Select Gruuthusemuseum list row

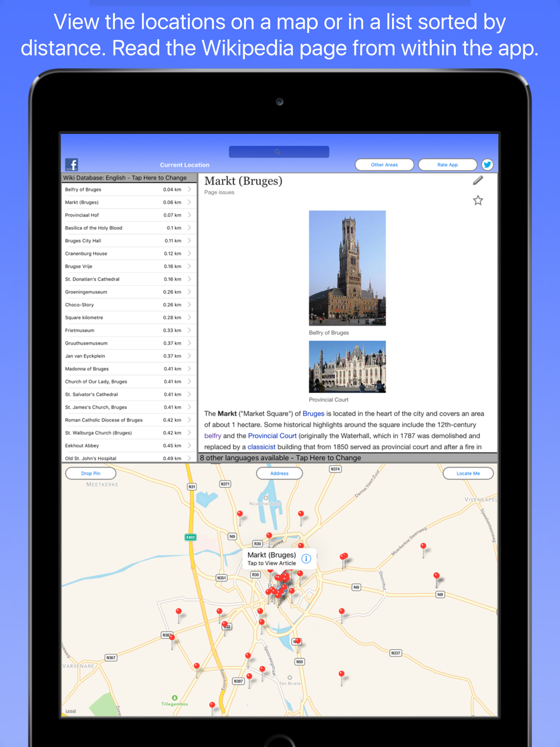tap(129, 343)
